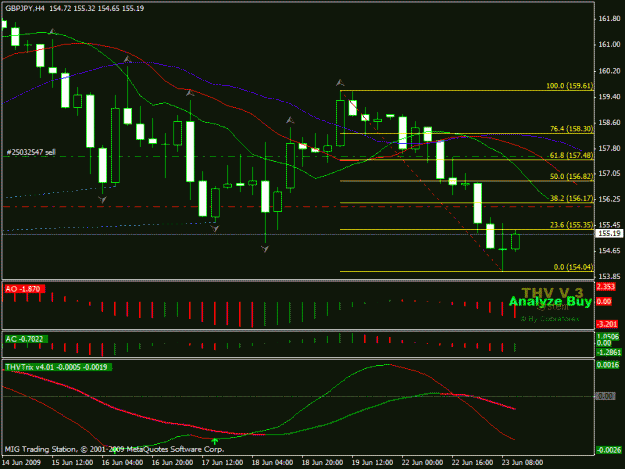
Task: Click the 17 Jun 12:00 time axis label
Action: click(222, 462)
